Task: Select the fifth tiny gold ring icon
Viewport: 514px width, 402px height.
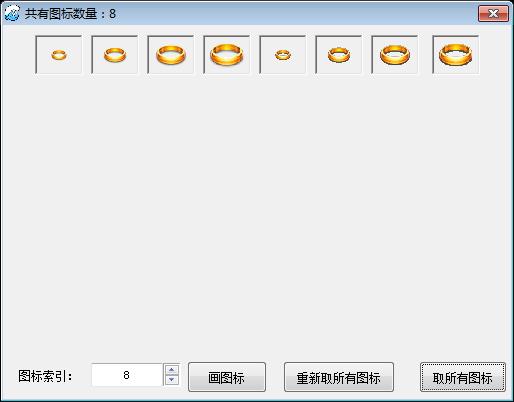Action: click(283, 55)
